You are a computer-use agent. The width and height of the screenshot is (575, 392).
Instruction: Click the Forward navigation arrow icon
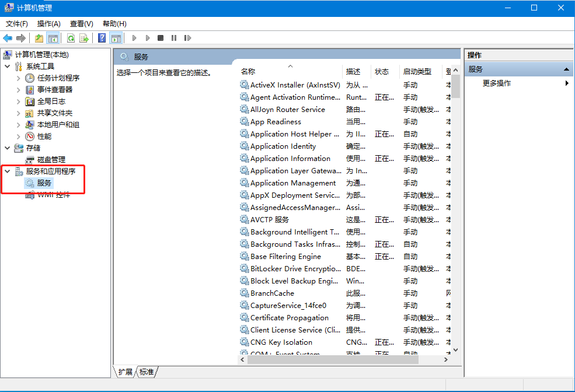(x=20, y=37)
